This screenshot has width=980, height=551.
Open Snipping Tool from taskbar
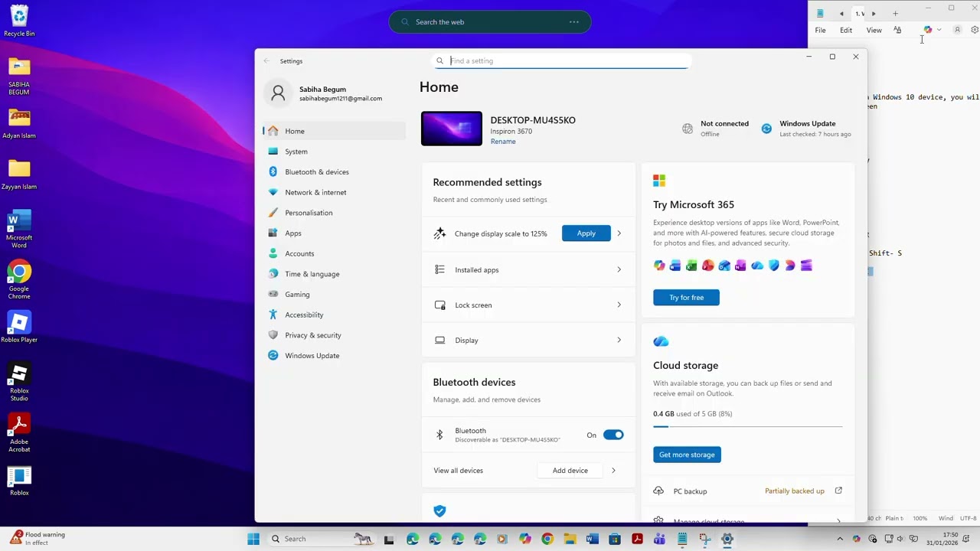point(704,539)
